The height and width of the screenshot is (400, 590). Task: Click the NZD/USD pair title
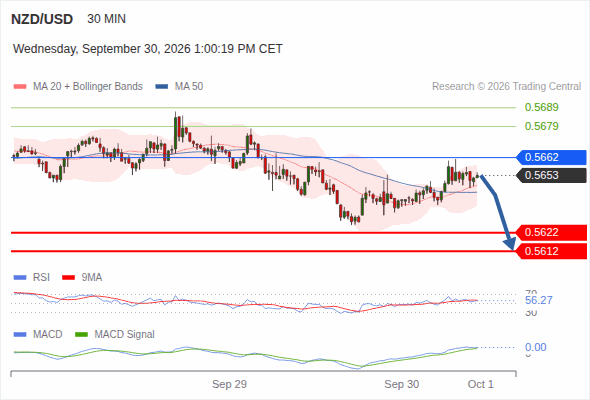pos(42,19)
